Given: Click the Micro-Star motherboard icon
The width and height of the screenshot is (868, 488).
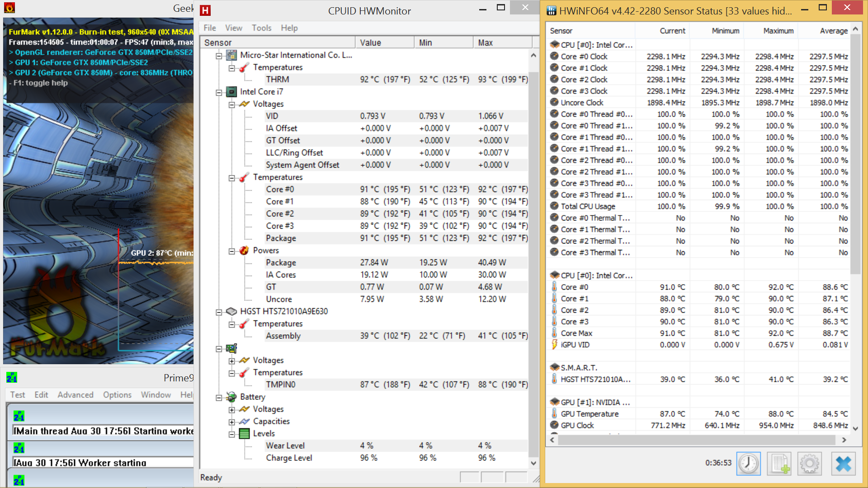Looking at the screenshot, I should pyautogui.click(x=231, y=55).
